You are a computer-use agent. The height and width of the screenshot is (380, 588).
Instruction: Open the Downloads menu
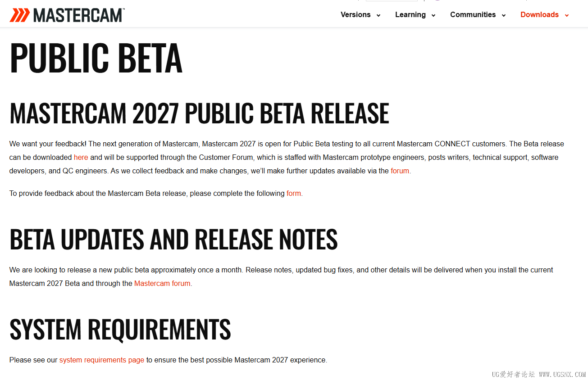[x=539, y=15]
